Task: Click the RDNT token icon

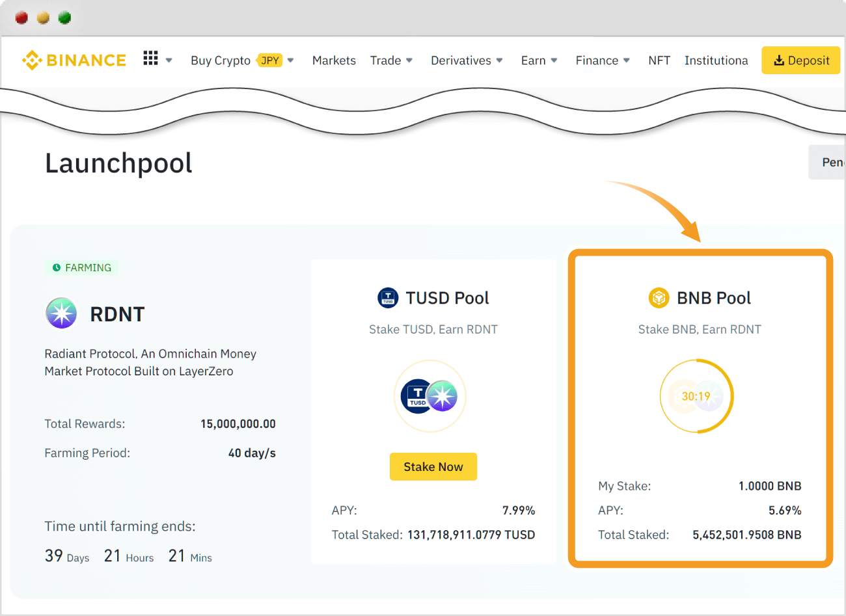Action: 61,313
